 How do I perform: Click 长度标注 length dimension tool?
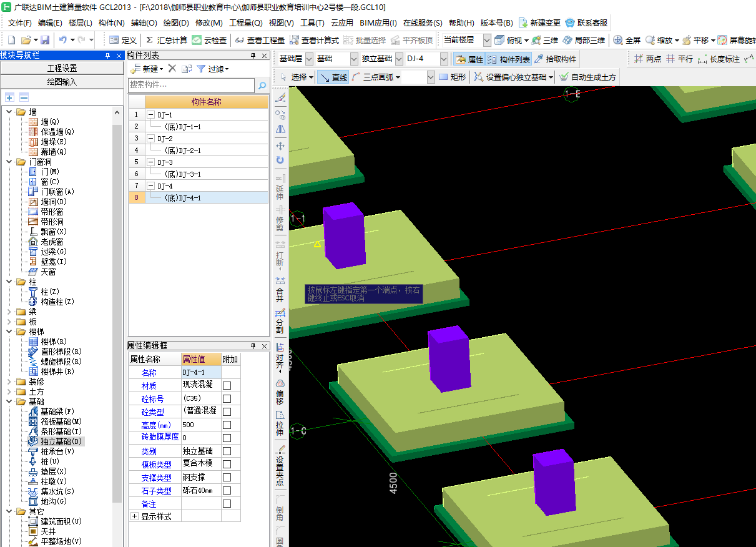tap(719, 59)
